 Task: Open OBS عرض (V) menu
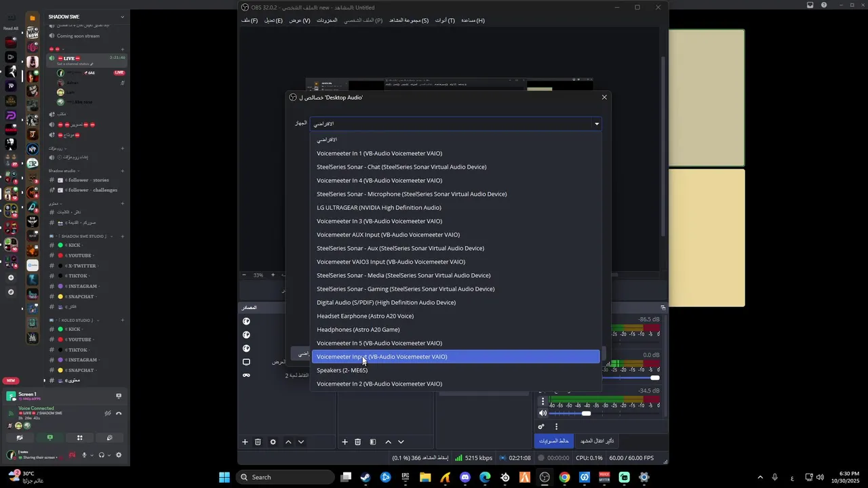[300, 20]
